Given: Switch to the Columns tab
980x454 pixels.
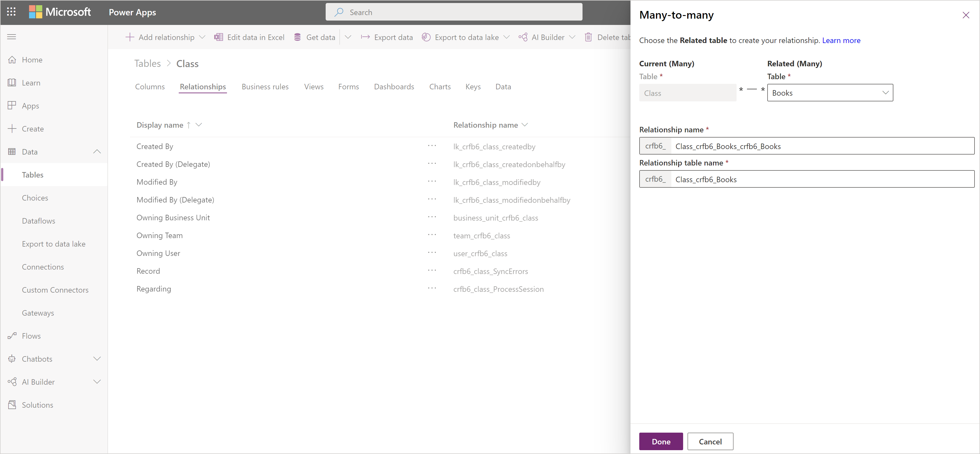Looking at the screenshot, I should pyautogui.click(x=150, y=87).
